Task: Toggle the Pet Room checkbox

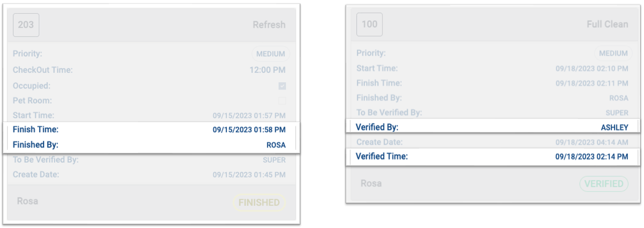Action: point(282,101)
